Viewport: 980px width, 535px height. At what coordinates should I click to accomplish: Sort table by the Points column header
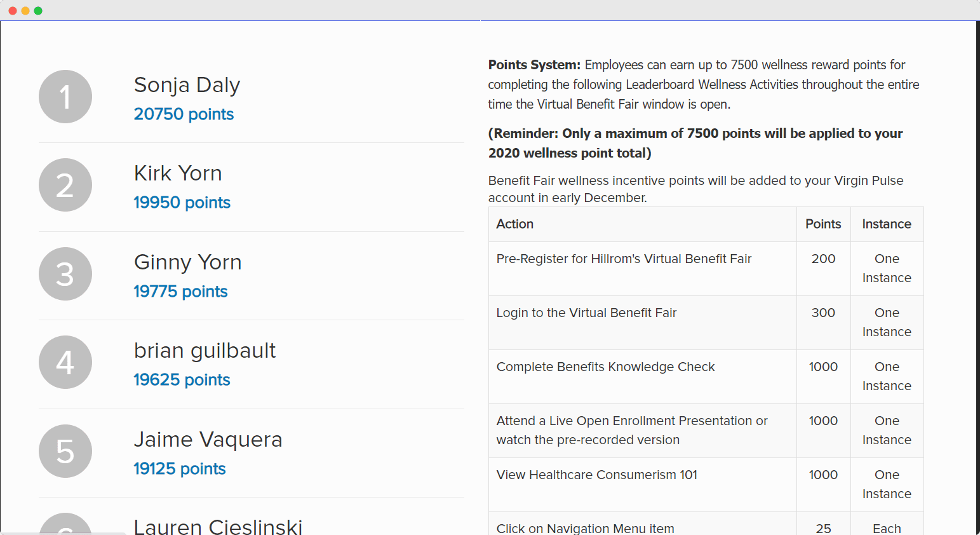point(823,224)
